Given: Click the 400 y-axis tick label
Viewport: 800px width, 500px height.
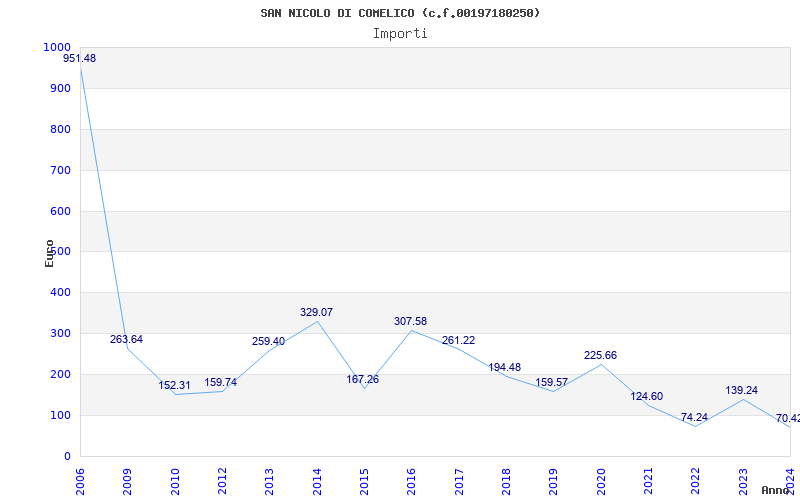Looking at the screenshot, I should point(60,293).
